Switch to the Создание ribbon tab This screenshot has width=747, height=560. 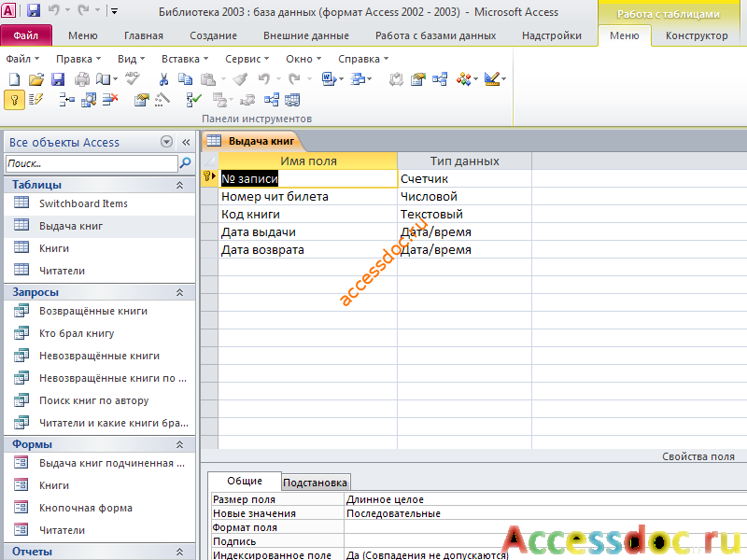[x=213, y=35]
